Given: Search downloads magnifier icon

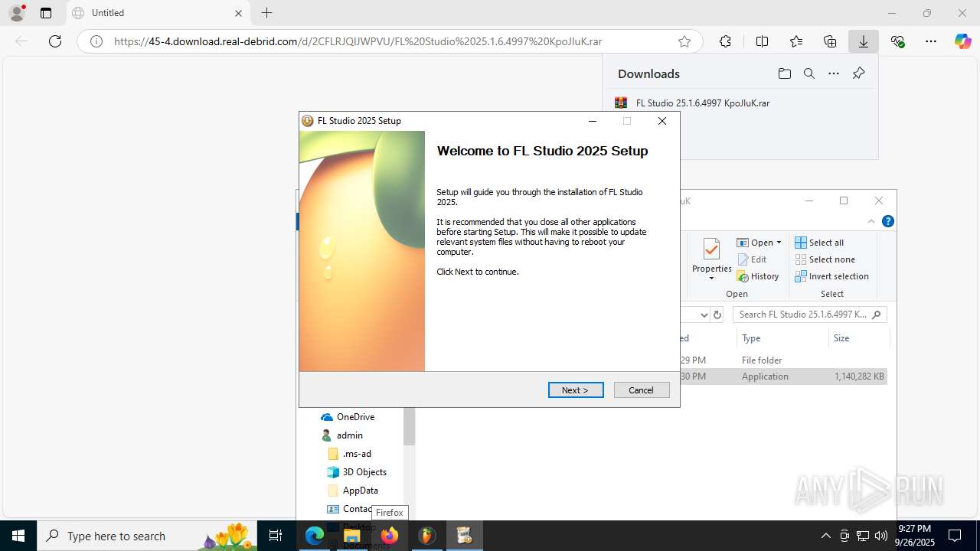Looking at the screenshot, I should point(809,73).
